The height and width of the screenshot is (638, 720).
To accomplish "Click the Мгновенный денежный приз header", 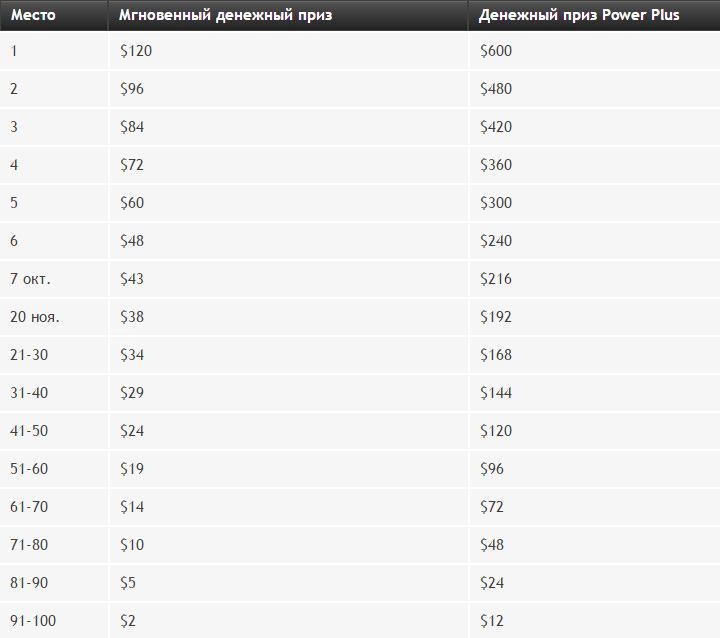I will [225, 15].
